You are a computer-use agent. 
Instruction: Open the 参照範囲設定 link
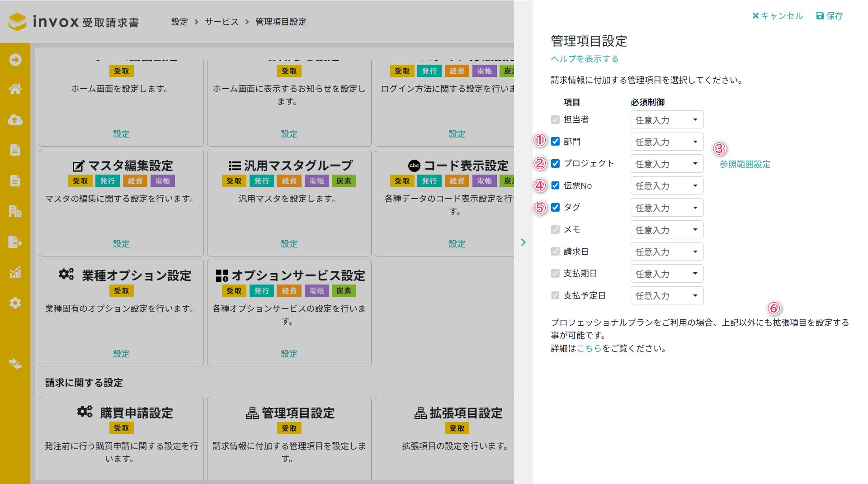point(745,164)
